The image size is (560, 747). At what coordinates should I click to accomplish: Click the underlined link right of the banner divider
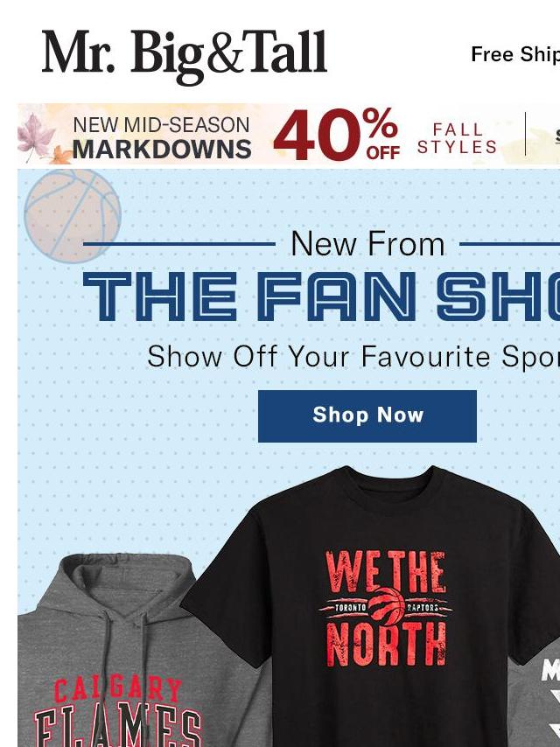click(x=557, y=136)
